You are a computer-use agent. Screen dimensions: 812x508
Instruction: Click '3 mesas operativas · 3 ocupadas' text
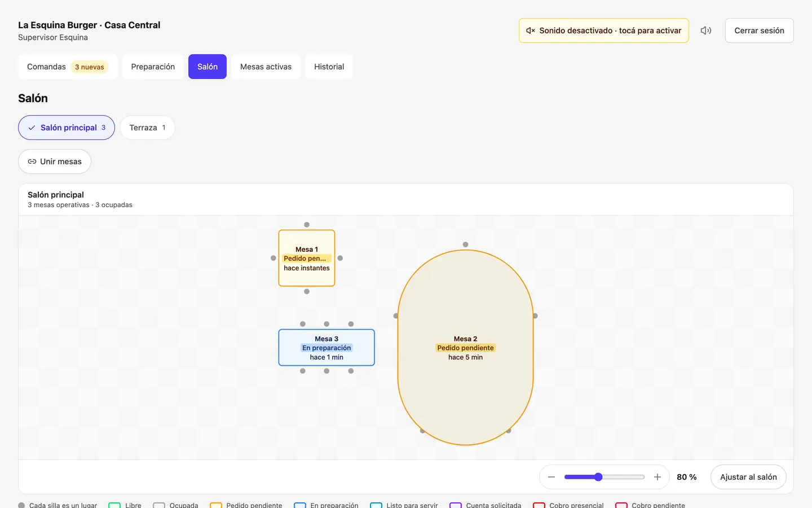[x=80, y=205]
